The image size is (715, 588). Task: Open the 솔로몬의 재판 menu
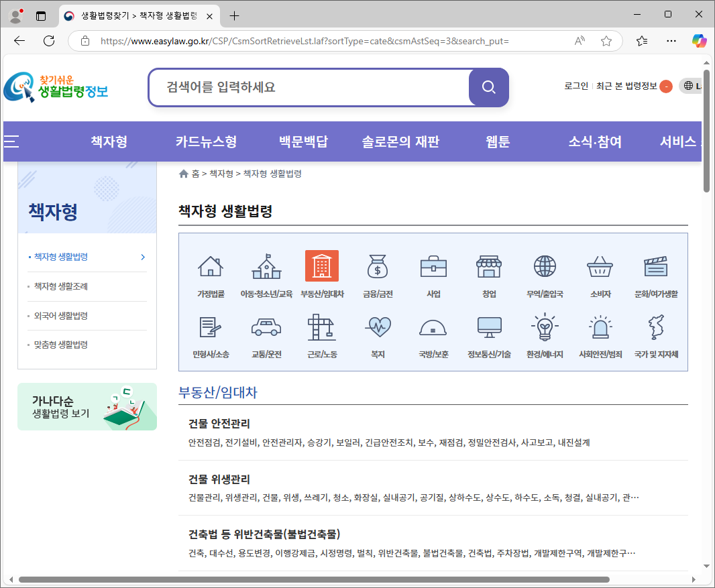point(400,141)
